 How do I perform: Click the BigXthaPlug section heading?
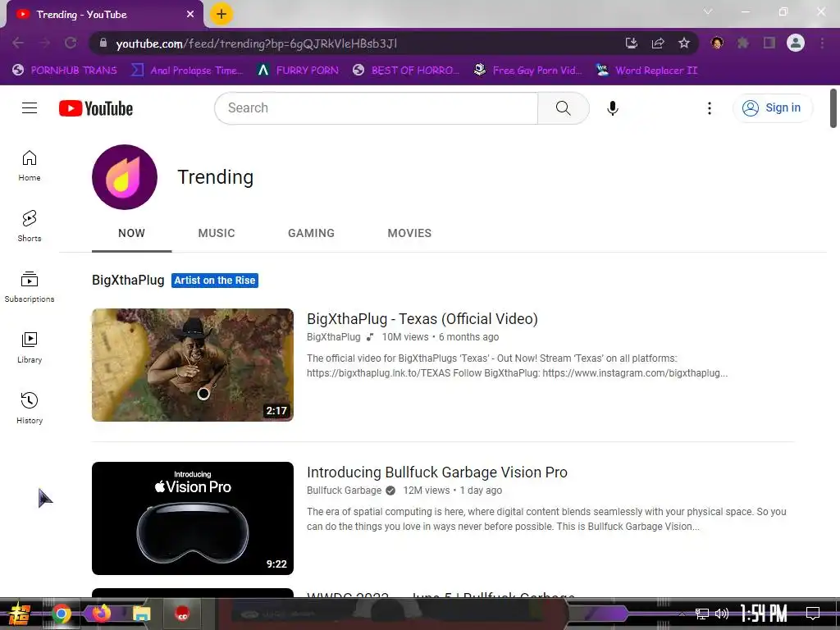[128, 281]
